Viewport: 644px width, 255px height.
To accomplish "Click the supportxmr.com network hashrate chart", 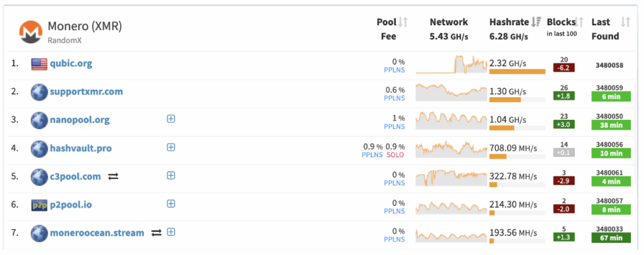I will (451, 92).
